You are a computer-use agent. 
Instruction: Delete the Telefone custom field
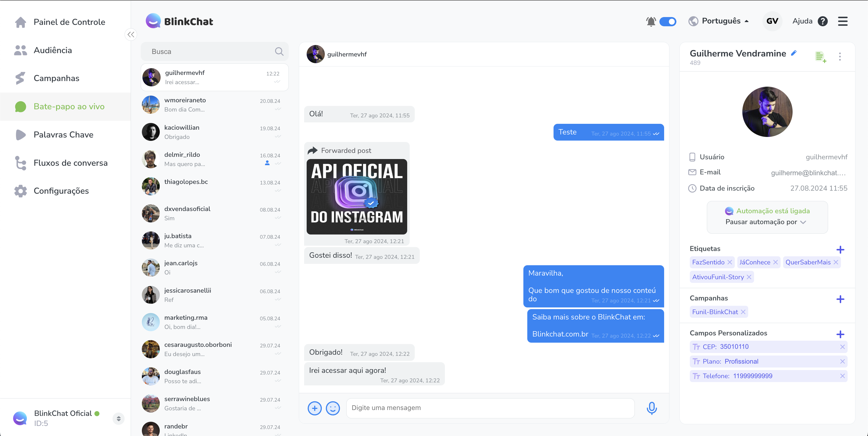pyautogui.click(x=842, y=376)
